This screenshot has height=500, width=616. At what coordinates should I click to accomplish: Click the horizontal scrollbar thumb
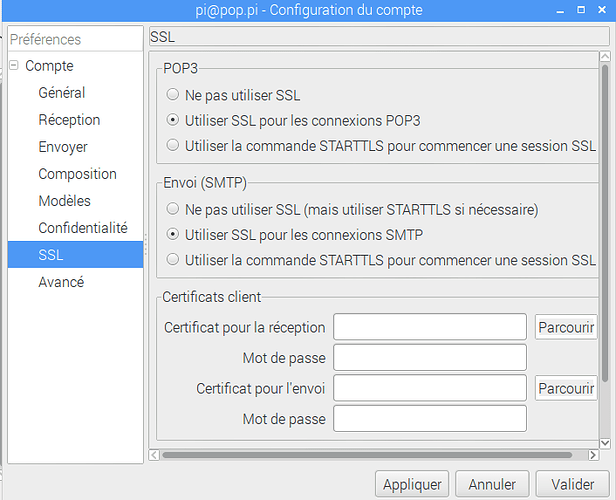pos(367,455)
